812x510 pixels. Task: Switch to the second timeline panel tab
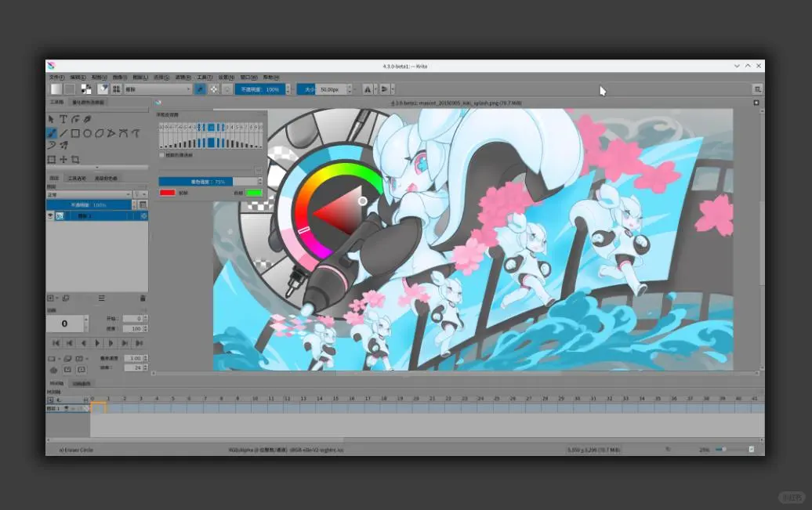tap(82, 384)
